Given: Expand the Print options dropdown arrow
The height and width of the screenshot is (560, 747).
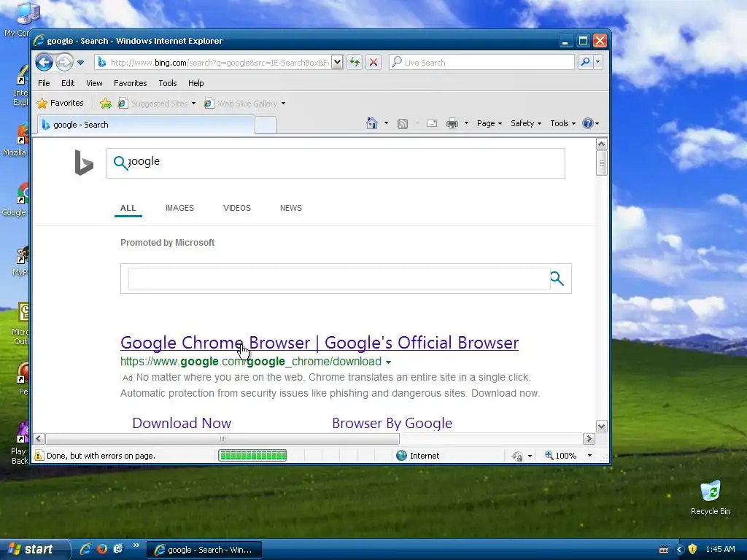Looking at the screenshot, I should 466,123.
